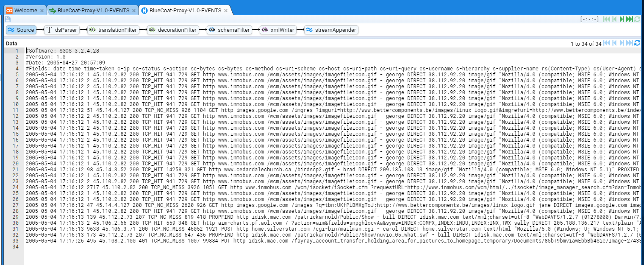Click the blue last-page icon in the Data pane
This screenshot has height=265, width=644.
click(x=629, y=43)
